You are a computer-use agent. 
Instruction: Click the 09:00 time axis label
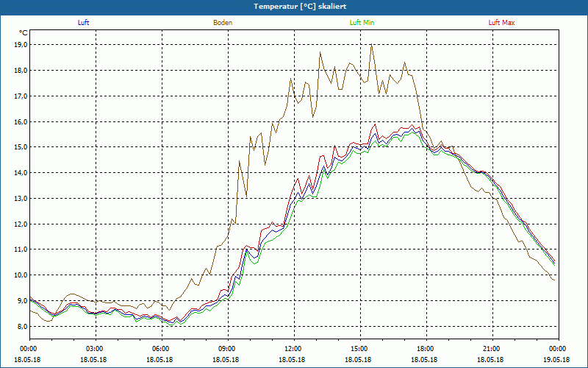coord(228,349)
